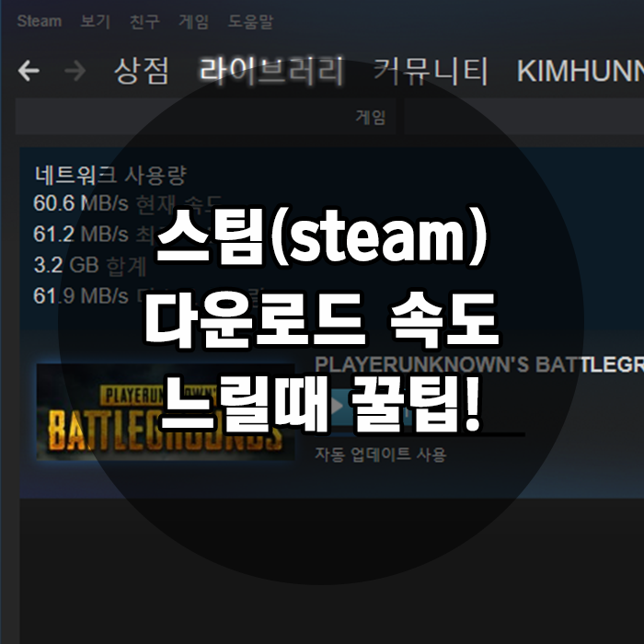Open the 게임 menu in menu bar
The image size is (644, 644).
(x=193, y=21)
